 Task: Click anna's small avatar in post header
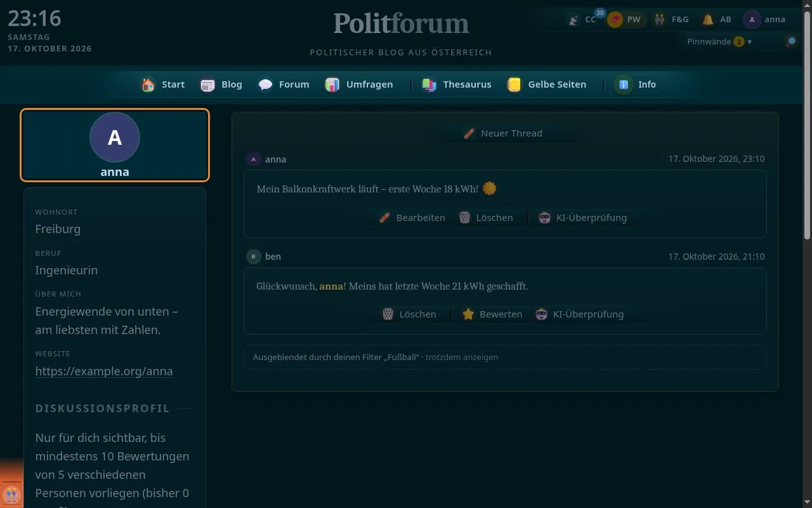tap(253, 159)
